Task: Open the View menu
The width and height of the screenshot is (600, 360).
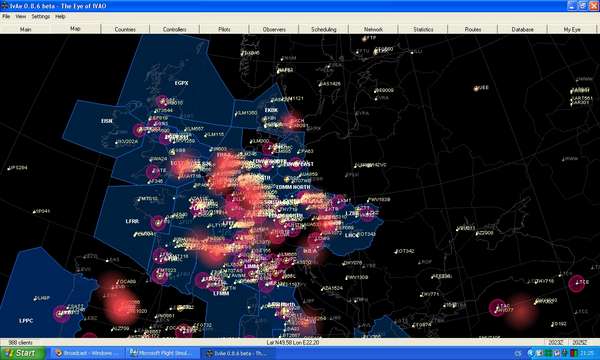Action: point(21,16)
